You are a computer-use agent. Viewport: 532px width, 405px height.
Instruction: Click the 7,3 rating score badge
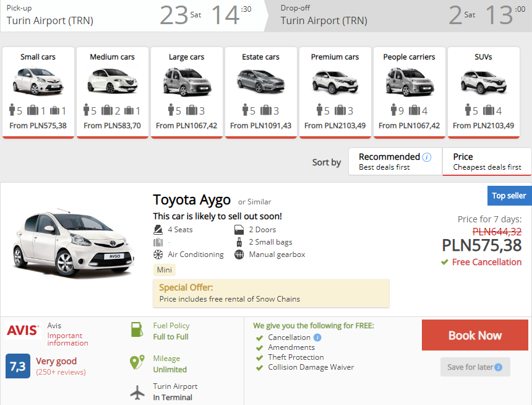point(17,366)
